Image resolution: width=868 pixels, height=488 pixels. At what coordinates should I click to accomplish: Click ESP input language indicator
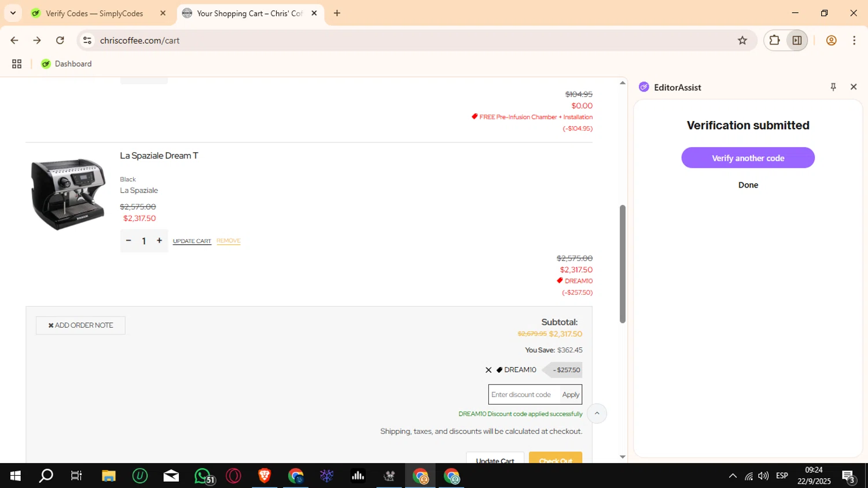782,476
